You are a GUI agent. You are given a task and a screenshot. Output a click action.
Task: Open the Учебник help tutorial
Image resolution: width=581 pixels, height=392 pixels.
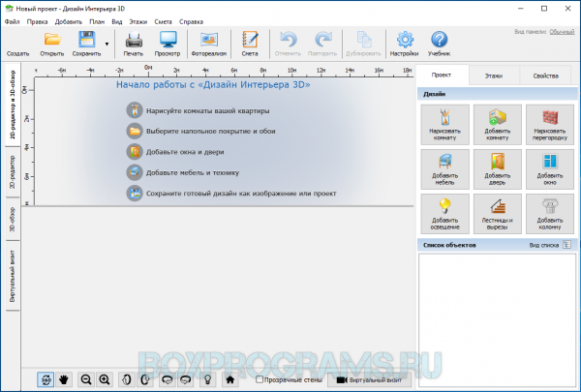click(x=439, y=44)
